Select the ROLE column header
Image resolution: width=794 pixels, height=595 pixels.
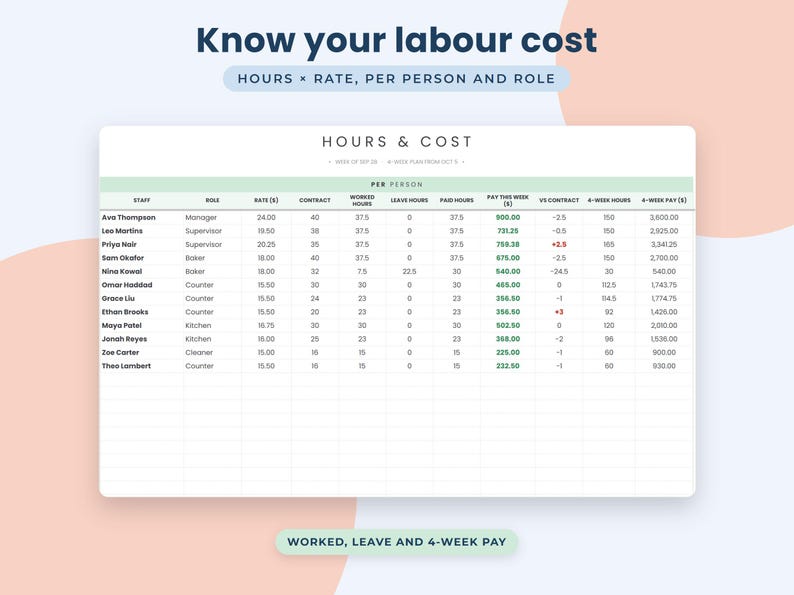point(212,201)
